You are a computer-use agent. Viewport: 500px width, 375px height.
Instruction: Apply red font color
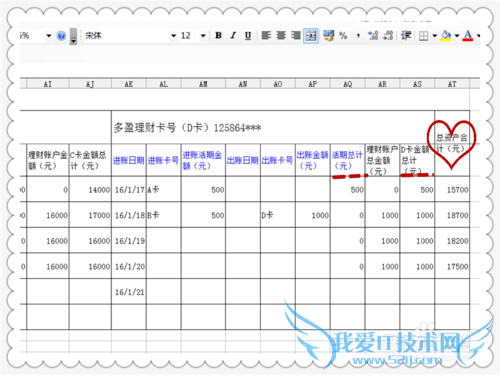(468, 35)
